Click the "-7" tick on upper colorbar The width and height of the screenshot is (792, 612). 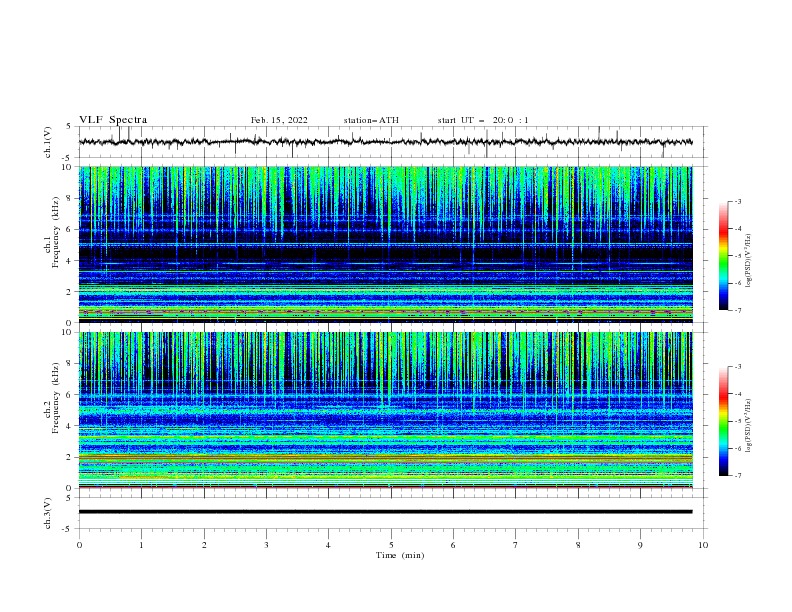(x=738, y=310)
